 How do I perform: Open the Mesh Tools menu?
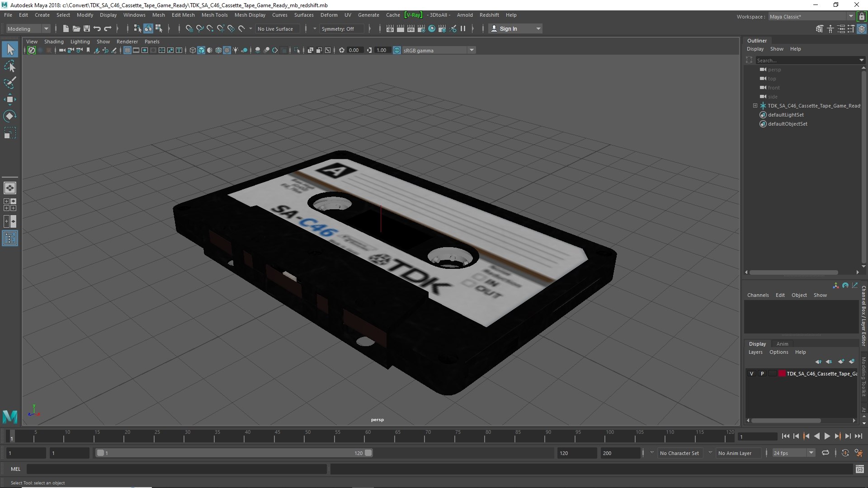(214, 15)
